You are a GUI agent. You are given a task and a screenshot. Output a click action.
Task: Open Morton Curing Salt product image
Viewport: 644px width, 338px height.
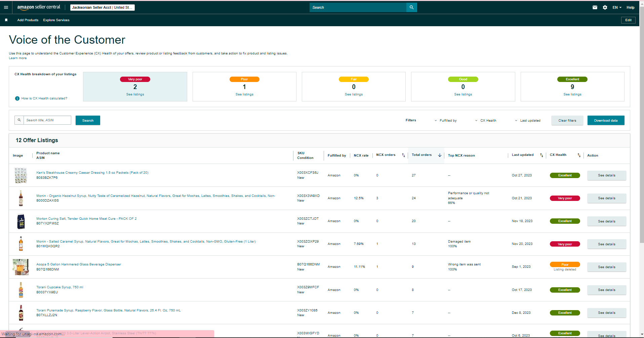[21, 221]
